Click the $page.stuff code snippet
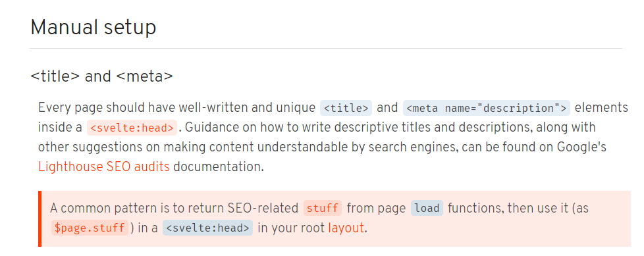The height and width of the screenshot is (256, 644). tap(90, 228)
